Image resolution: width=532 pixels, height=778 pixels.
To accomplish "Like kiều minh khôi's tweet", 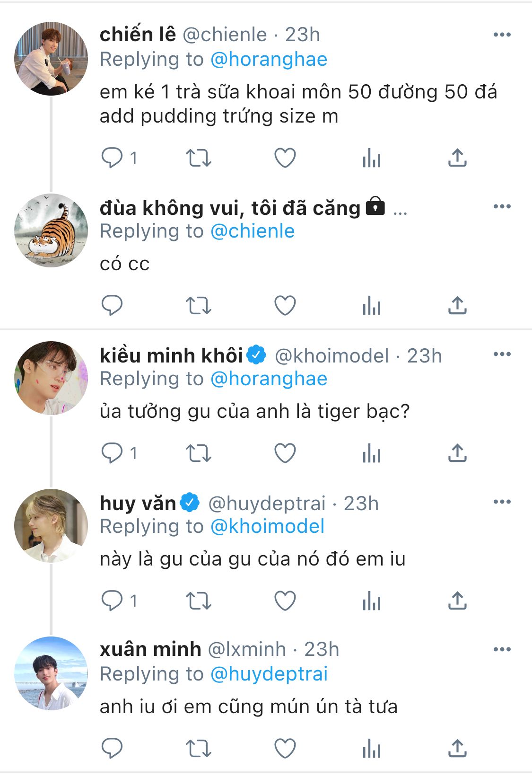I will pyautogui.click(x=285, y=453).
